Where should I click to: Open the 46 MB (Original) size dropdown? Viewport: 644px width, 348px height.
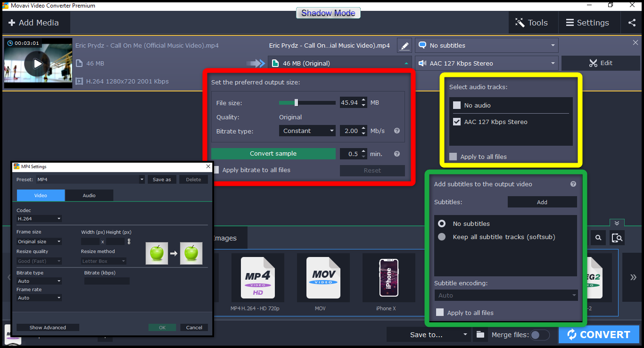tap(340, 63)
